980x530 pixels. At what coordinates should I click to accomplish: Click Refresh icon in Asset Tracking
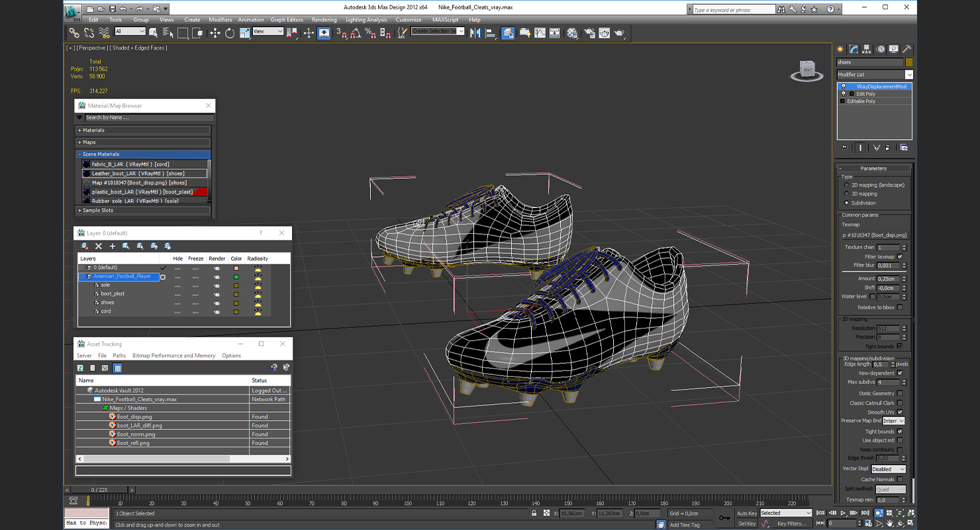point(80,368)
